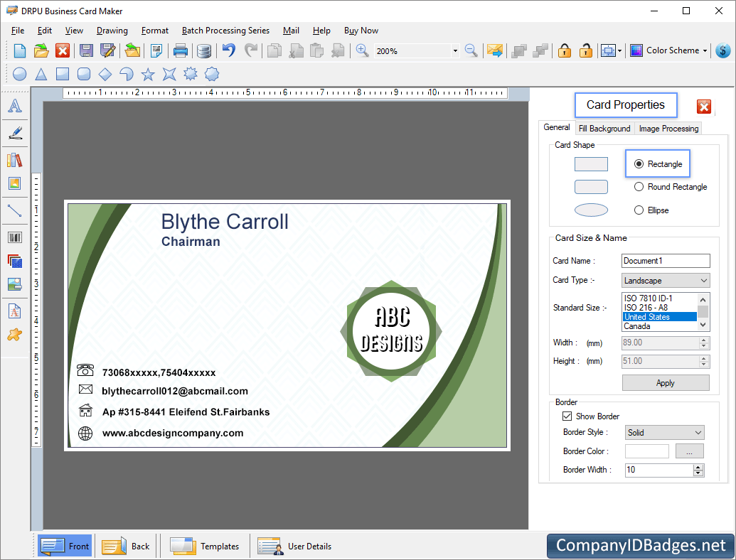Switch to the Image Processing tab
This screenshot has width=736, height=560.
(x=668, y=129)
